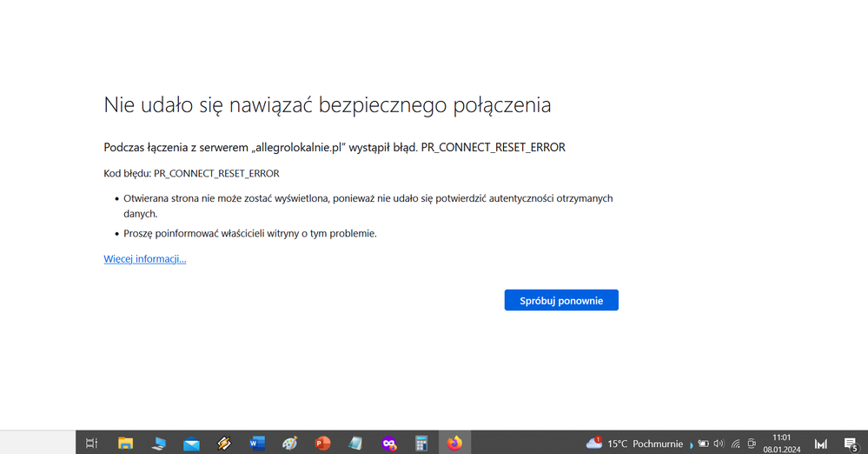
Task: Click the M-shaped tray icon
Action: click(821, 444)
